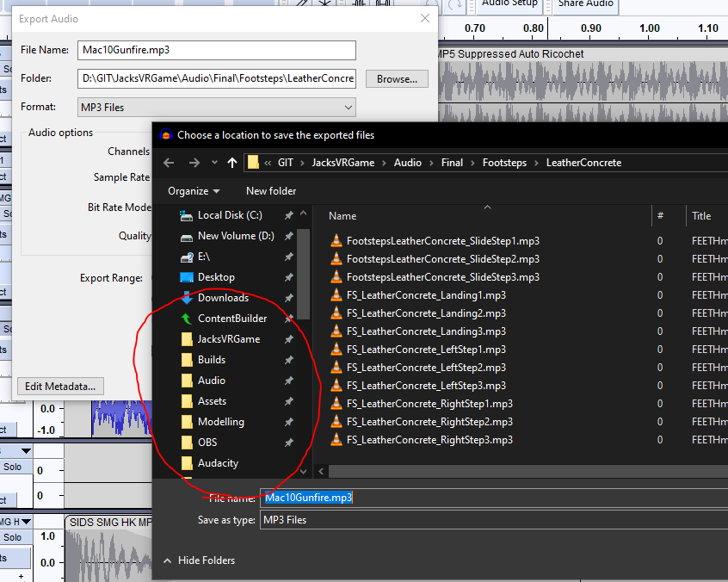The image size is (728, 582).
Task: Collapse dialog with Hide Folders
Action: click(x=206, y=560)
